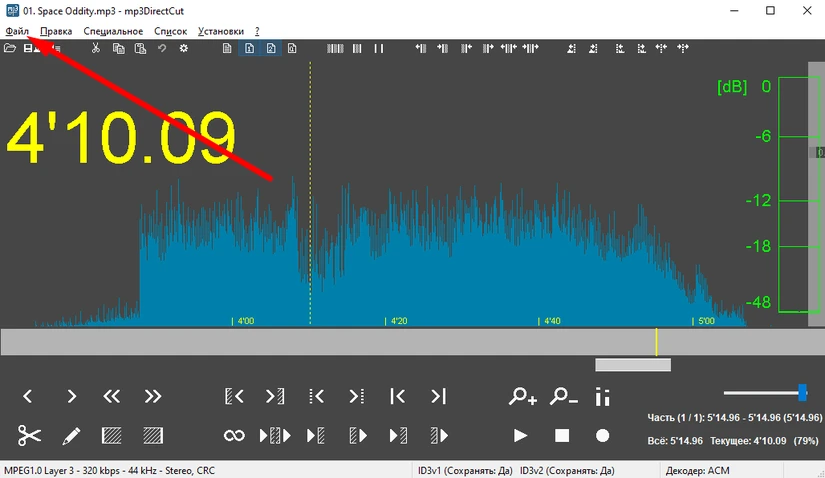Click the 4'00 timeline marker
The image size is (825, 478).
[x=243, y=321]
